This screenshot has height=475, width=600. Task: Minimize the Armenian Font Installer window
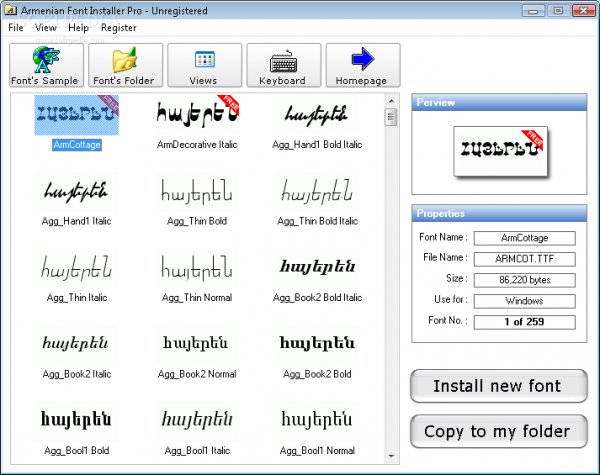pyautogui.click(x=533, y=11)
